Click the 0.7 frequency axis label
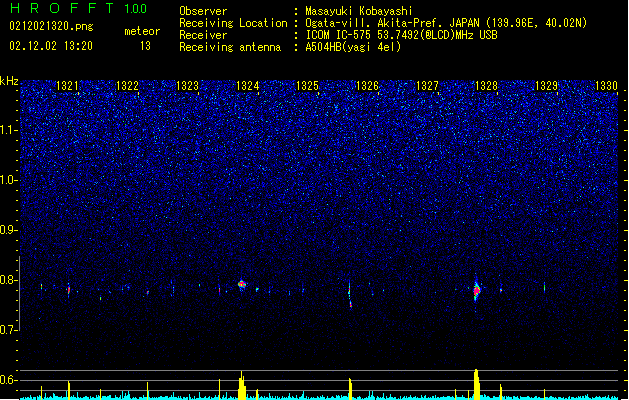Image resolution: width=629 pixels, height=400 pixels. tap(8, 330)
